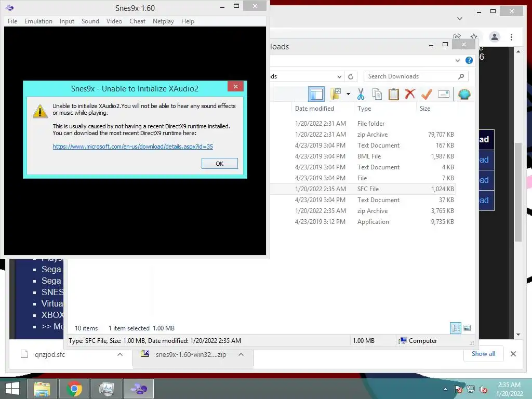Click the Copy pages icon

coord(377,94)
